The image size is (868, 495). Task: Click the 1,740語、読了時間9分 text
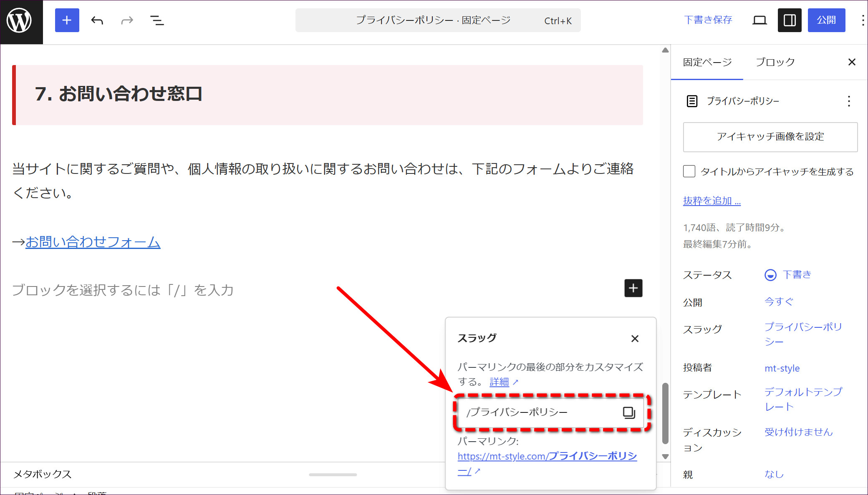coord(736,228)
